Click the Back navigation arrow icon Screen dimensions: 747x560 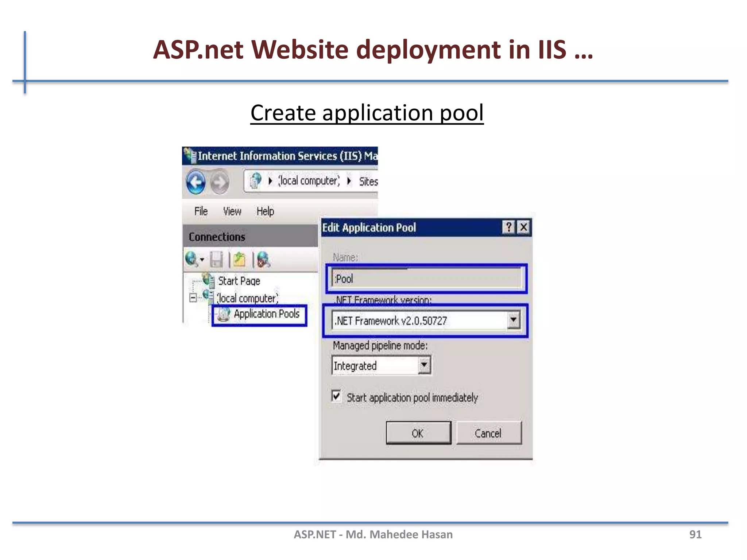pos(196,182)
